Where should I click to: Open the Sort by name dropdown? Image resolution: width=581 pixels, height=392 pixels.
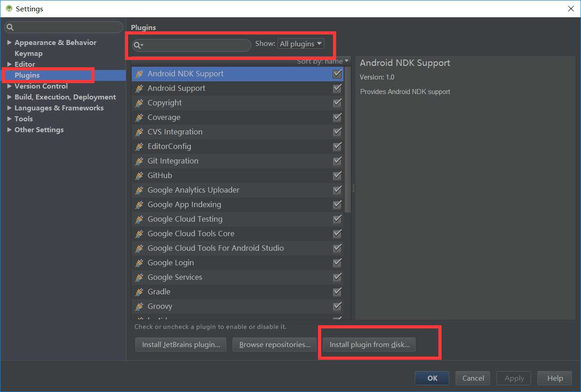tap(323, 61)
